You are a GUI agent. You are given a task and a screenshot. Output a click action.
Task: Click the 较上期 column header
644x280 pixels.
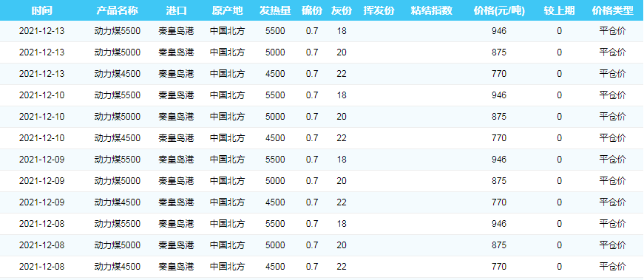(x=560, y=10)
